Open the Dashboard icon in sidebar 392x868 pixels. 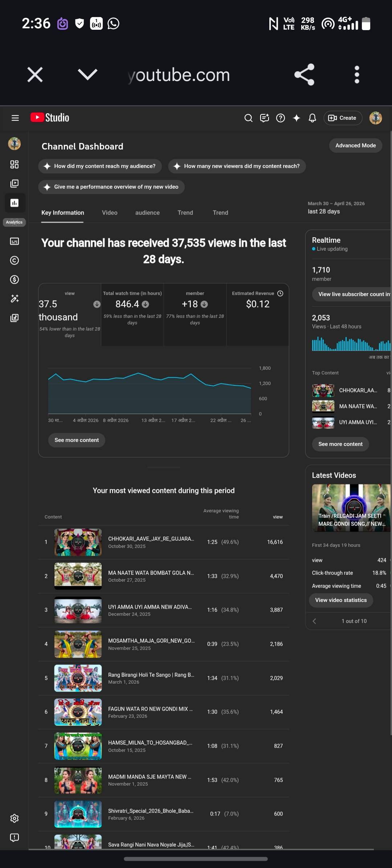coord(15,165)
